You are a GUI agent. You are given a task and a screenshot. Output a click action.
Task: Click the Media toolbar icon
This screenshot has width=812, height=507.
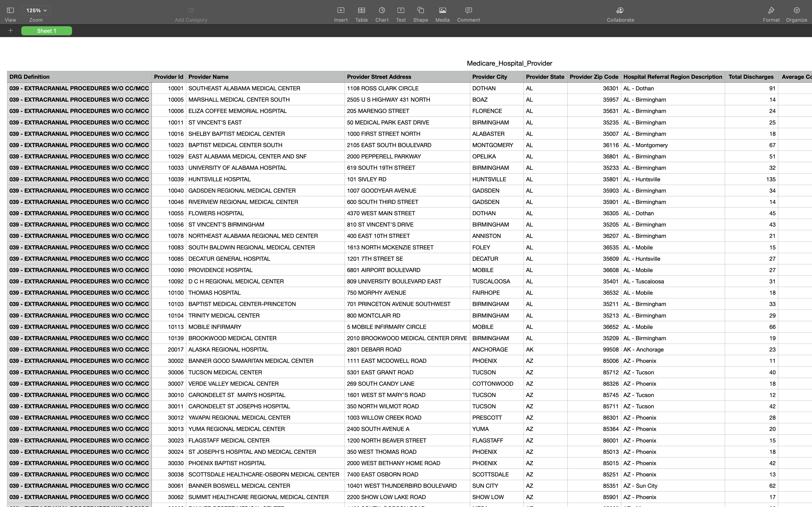tap(442, 10)
